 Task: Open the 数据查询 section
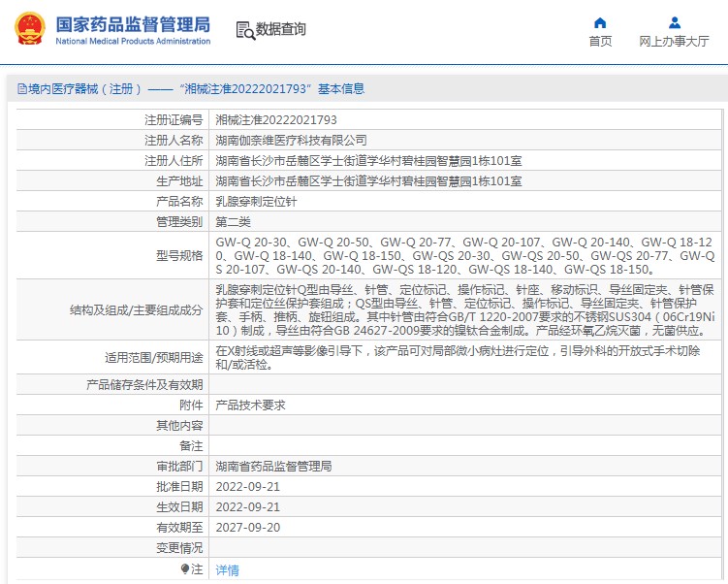click(281, 29)
